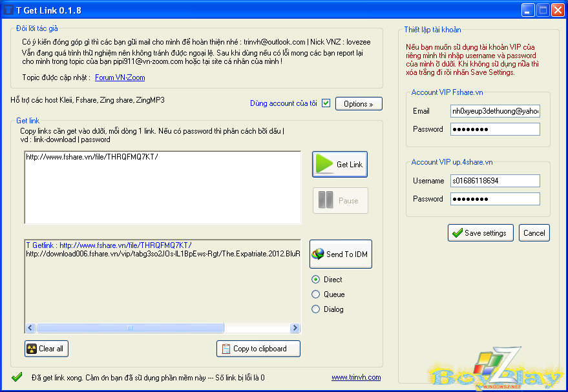Click the green checkmark on Save settings
568x392 pixels.
457,232
